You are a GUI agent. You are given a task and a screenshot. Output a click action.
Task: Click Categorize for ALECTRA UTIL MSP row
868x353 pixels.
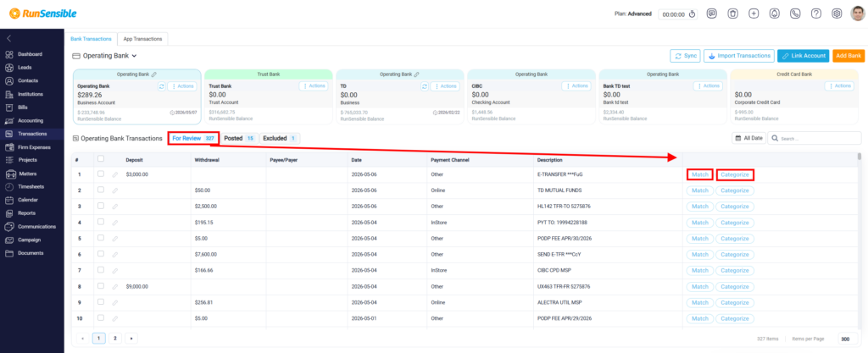point(735,302)
